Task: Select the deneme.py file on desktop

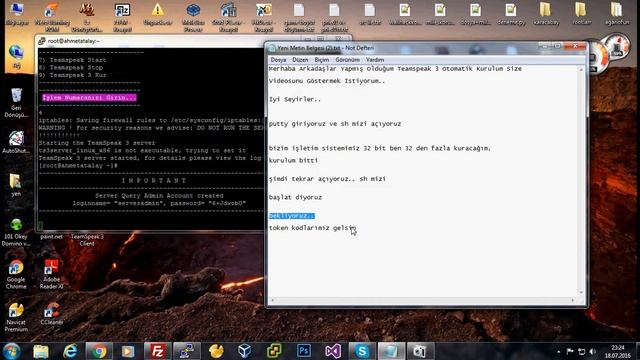Action: click(x=511, y=14)
